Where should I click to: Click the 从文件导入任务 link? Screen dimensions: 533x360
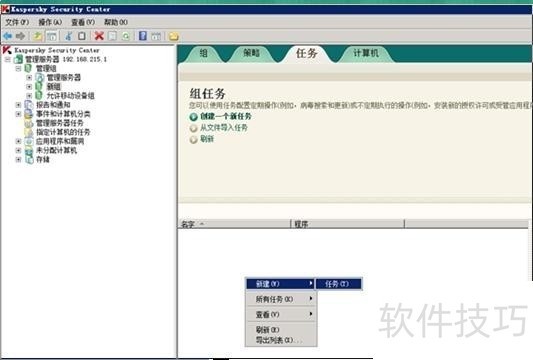pyautogui.click(x=224, y=128)
